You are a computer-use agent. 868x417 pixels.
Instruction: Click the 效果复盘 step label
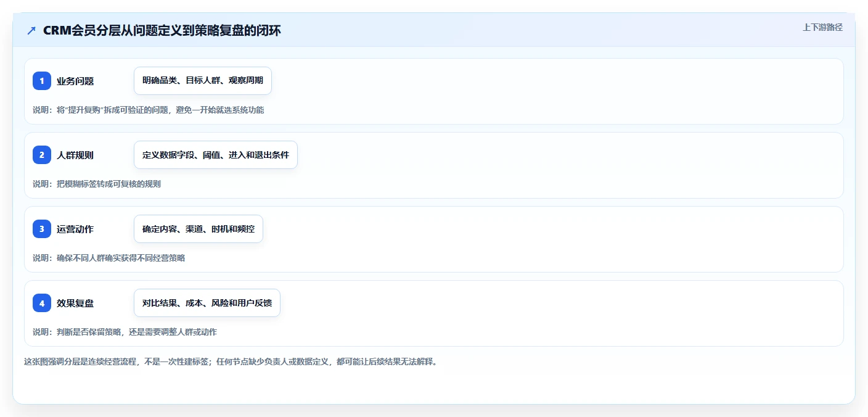[75, 303]
